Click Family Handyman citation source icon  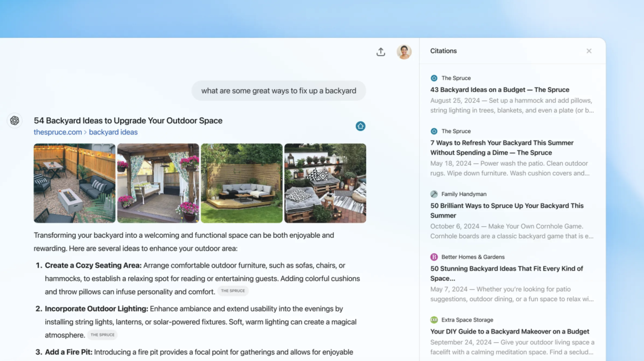click(434, 194)
